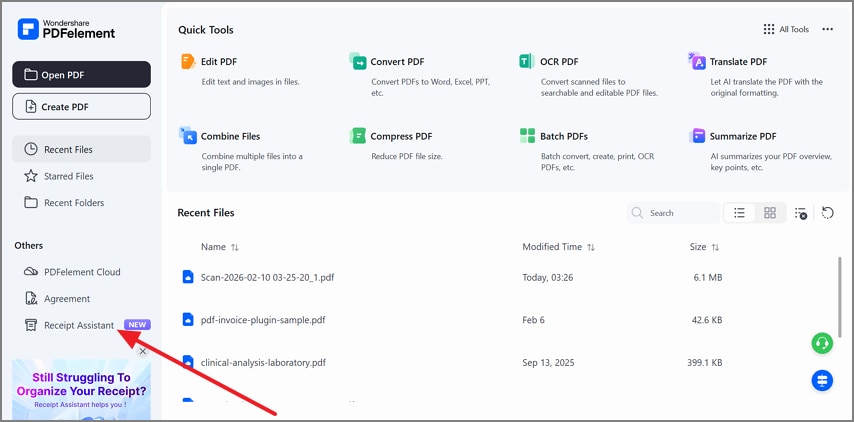Open the Edit PDF tool
The width and height of the screenshot is (854, 422).
click(218, 62)
